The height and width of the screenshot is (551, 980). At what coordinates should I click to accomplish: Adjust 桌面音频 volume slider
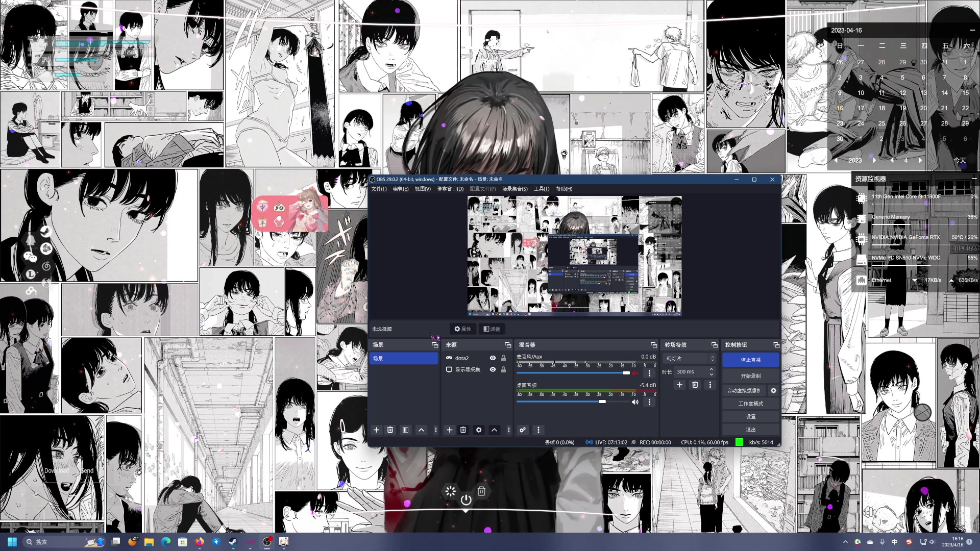click(x=602, y=402)
